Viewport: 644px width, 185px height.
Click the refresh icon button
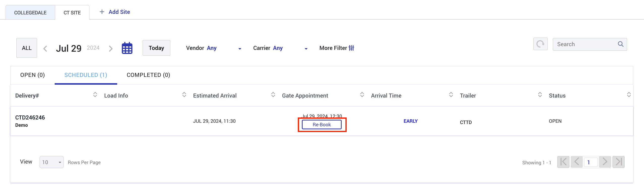click(540, 44)
